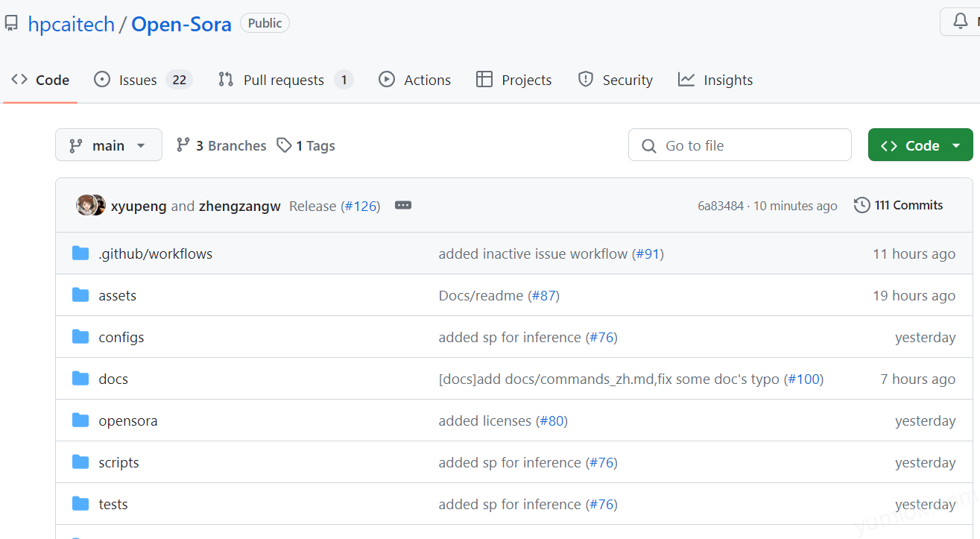Click the commit history clock icon
This screenshot has width=980, height=539.
(x=862, y=205)
